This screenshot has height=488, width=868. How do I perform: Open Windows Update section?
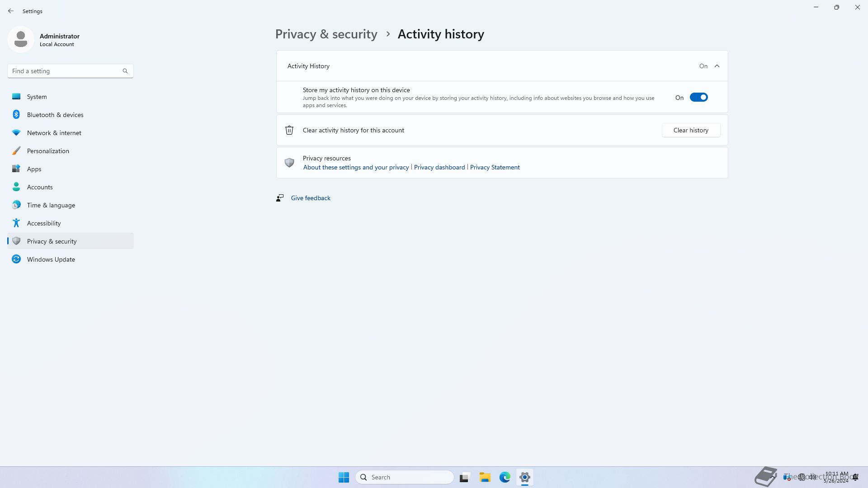pos(51,259)
